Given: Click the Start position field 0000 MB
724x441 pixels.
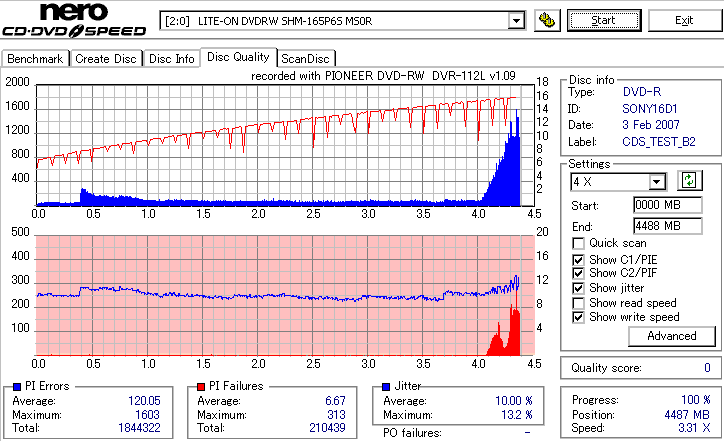Looking at the screenshot, I should tap(668, 205).
